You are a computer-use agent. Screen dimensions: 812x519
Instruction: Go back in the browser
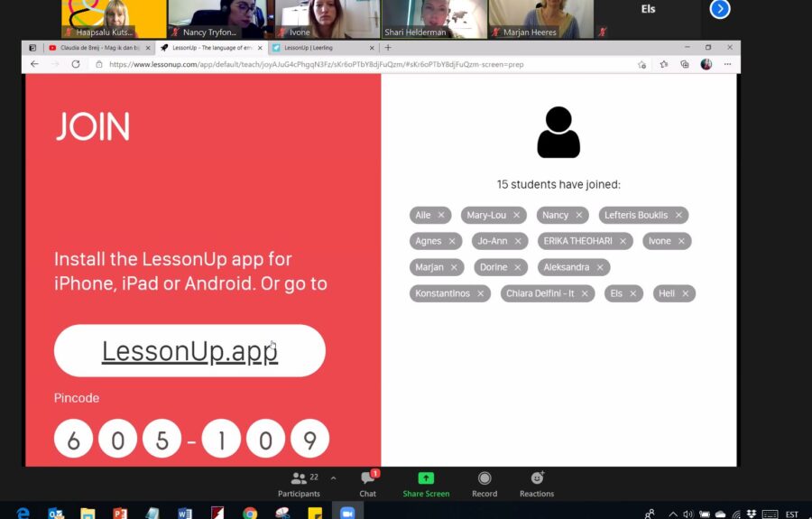pyautogui.click(x=34, y=64)
